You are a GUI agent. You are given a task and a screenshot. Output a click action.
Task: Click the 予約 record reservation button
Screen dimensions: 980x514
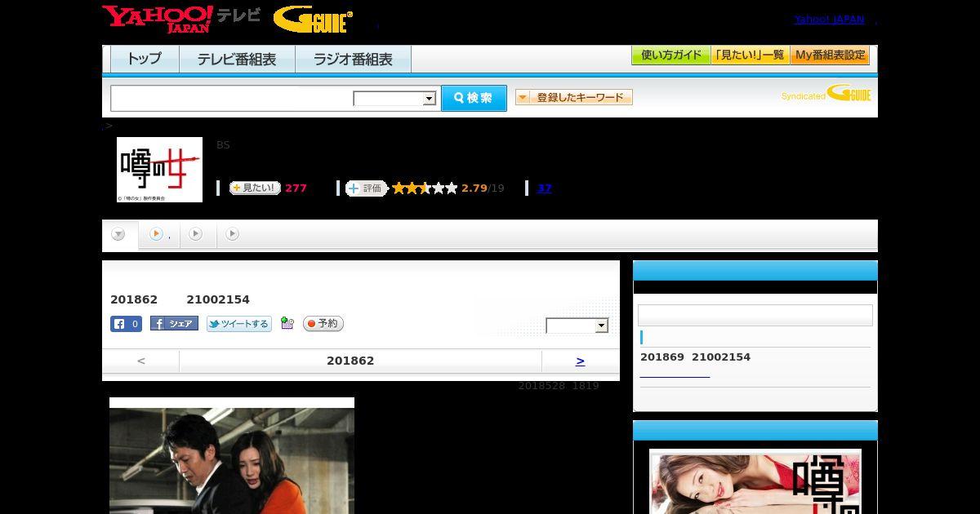coord(323,324)
